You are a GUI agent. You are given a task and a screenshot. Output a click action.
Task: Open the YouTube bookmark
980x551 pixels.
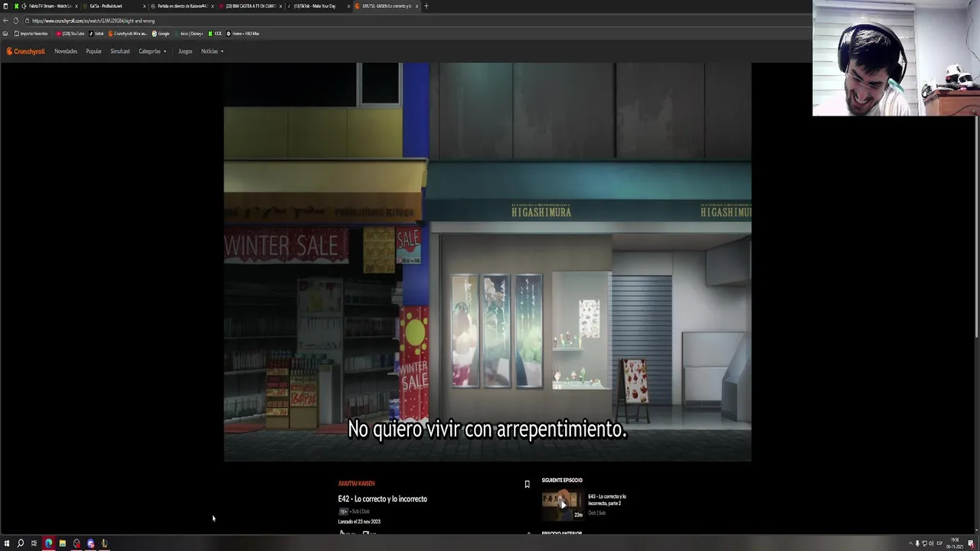[70, 34]
